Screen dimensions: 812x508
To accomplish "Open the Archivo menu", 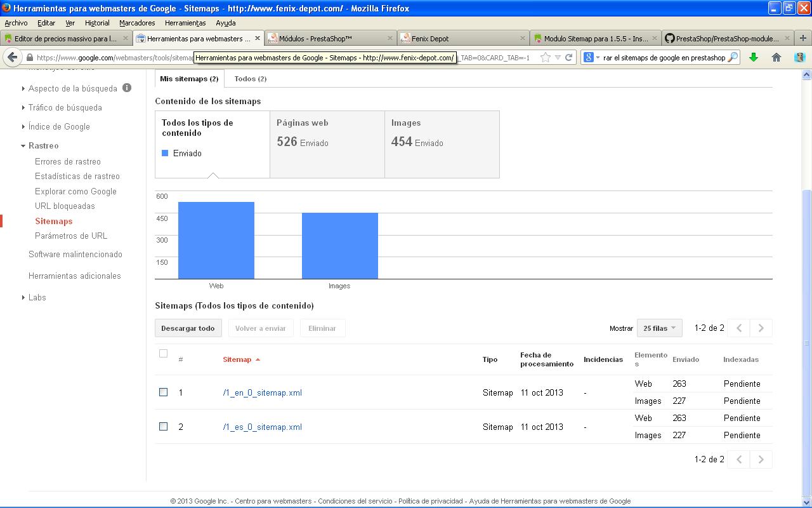I will click(x=16, y=23).
